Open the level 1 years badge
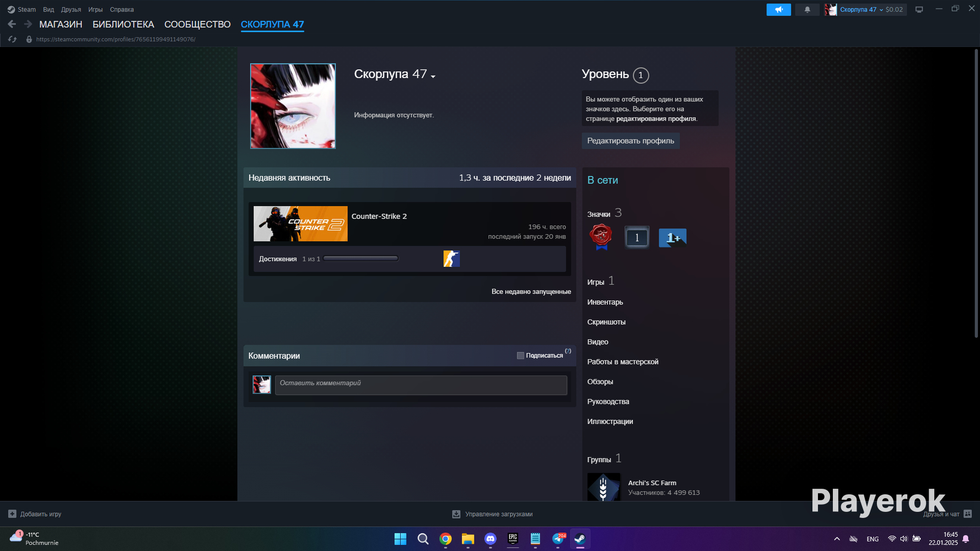This screenshot has width=980, height=551. (x=637, y=237)
